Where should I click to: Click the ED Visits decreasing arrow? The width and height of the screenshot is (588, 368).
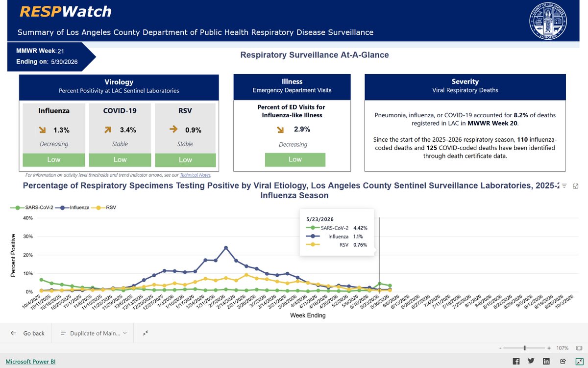click(x=280, y=130)
